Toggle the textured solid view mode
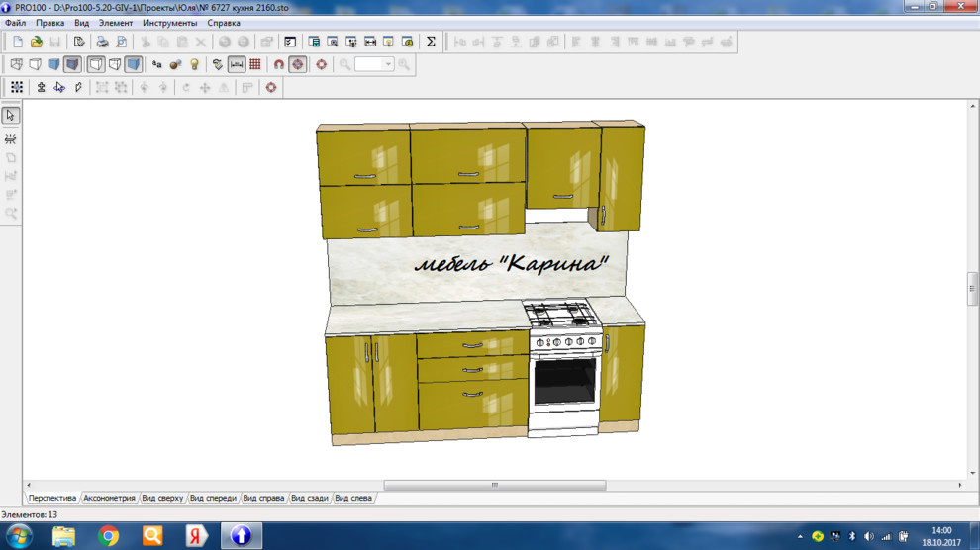Image resolution: width=980 pixels, height=550 pixels. pos(72,64)
